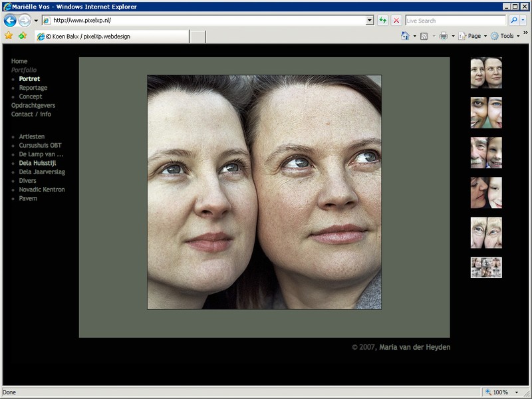Click the Refresh page icon
Image resolution: width=532 pixels, height=399 pixels.
(383, 21)
